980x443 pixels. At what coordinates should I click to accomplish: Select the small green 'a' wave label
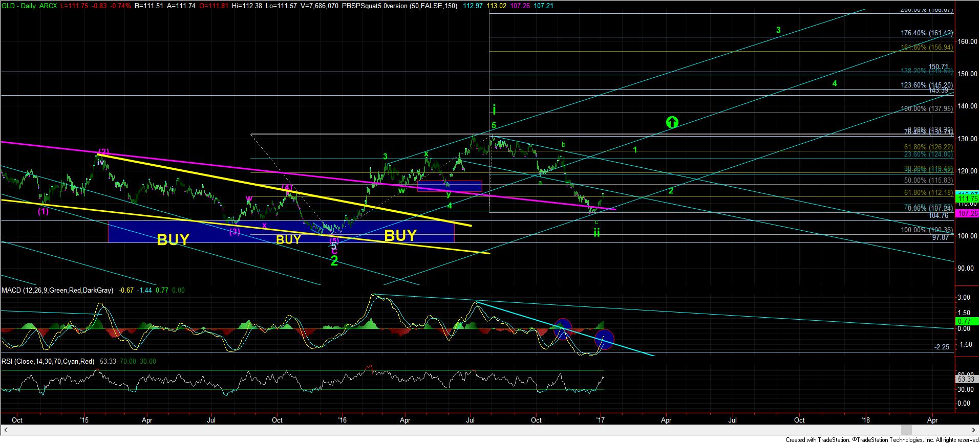pos(540,182)
